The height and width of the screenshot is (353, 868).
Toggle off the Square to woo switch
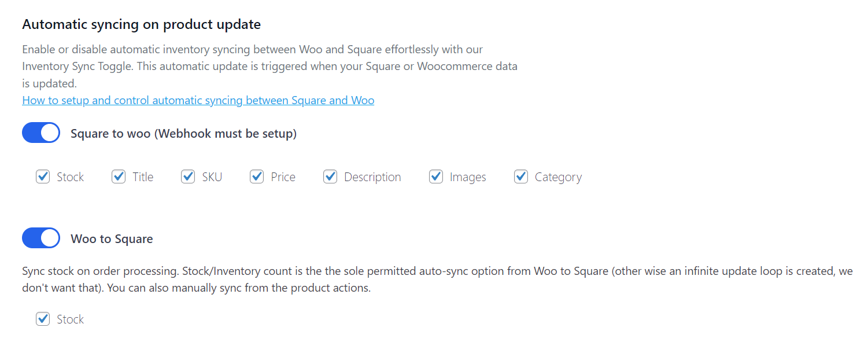click(40, 133)
